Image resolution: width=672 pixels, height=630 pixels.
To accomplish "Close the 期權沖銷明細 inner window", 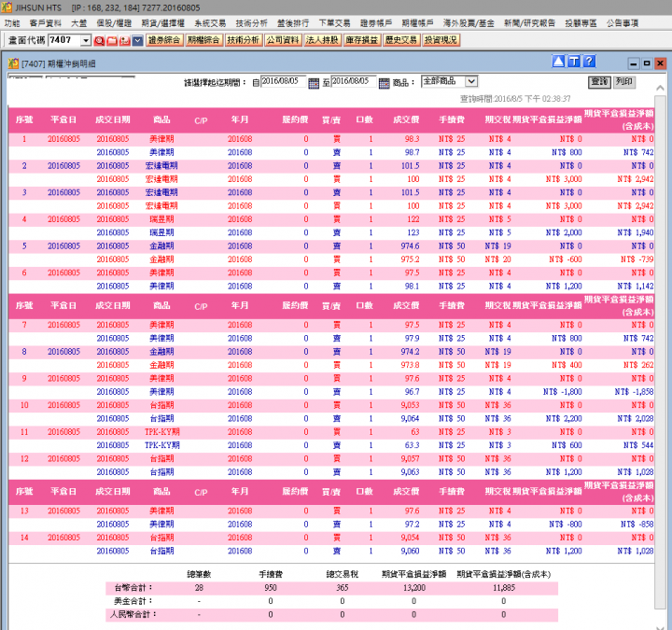I will [x=661, y=63].
